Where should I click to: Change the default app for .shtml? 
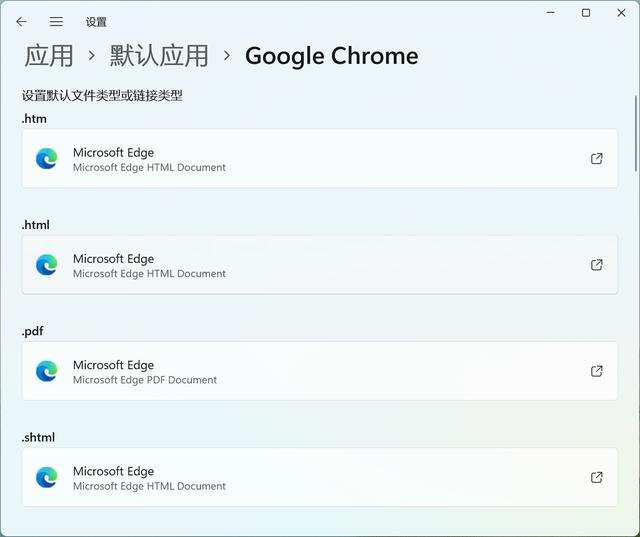(x=320, y=477)
